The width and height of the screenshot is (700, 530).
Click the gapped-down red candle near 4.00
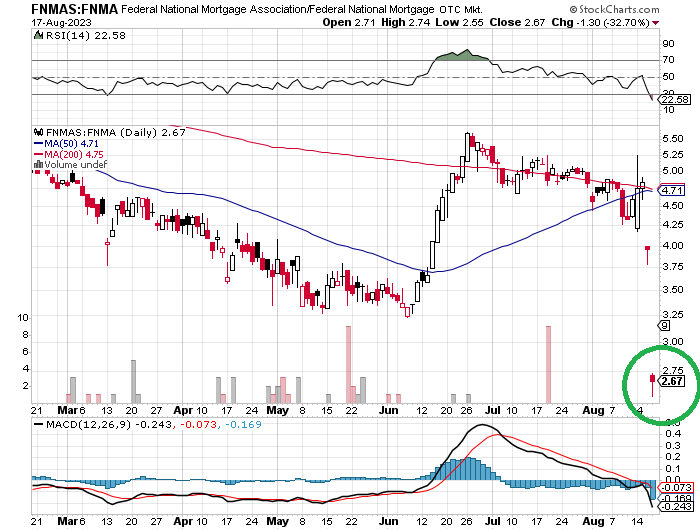647,255
